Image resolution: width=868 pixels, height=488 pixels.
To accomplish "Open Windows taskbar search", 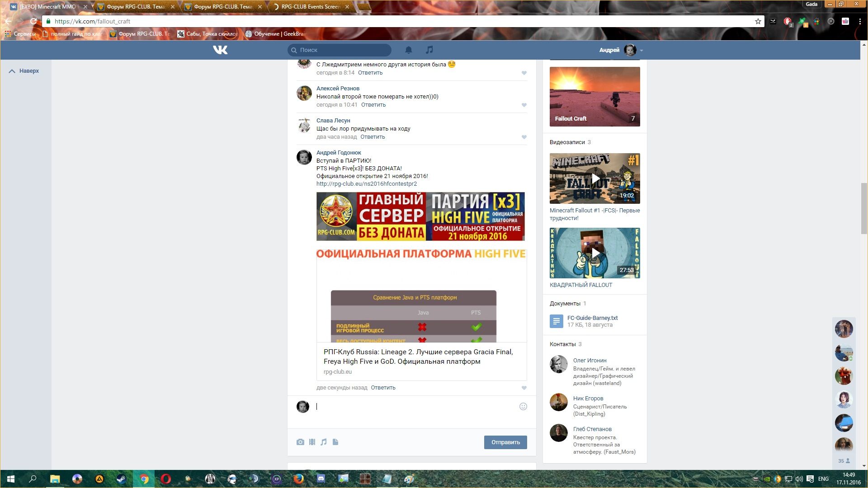I will [33, 479].
